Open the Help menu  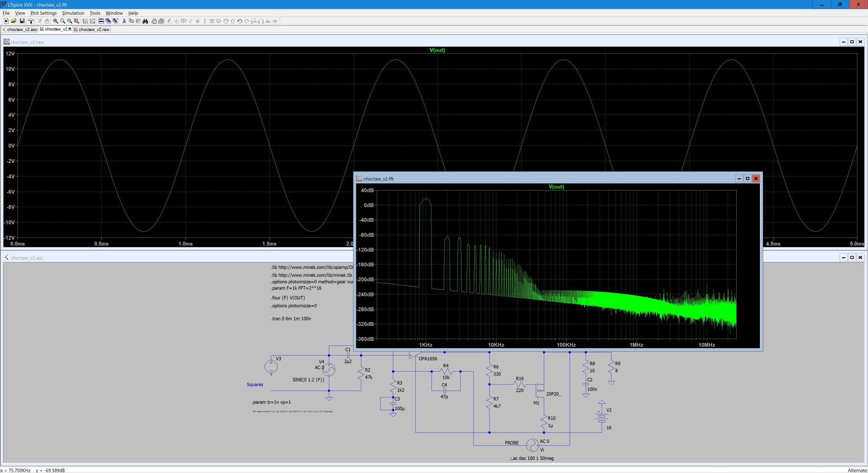pyautogui.click(x=133, y=13)
